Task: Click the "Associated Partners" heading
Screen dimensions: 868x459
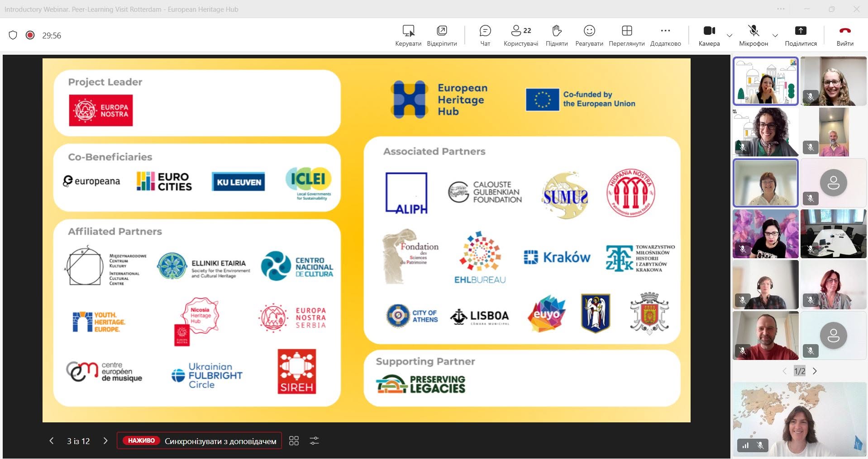Action: pos(434,151)
